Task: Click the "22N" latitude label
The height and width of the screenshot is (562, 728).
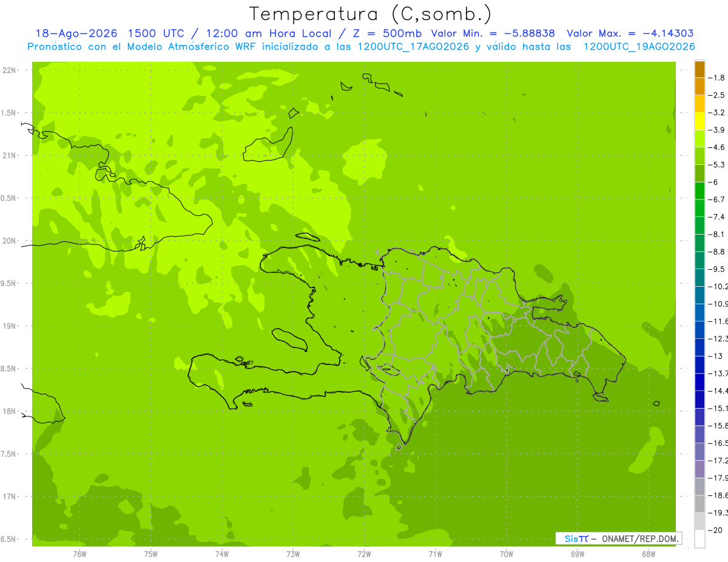Action: (9, 70)
